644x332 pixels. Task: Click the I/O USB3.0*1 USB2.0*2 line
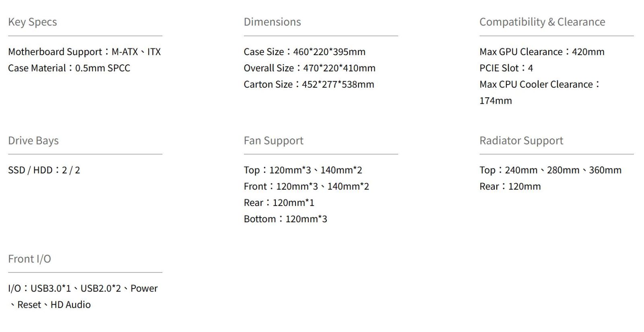click(83, 289)
